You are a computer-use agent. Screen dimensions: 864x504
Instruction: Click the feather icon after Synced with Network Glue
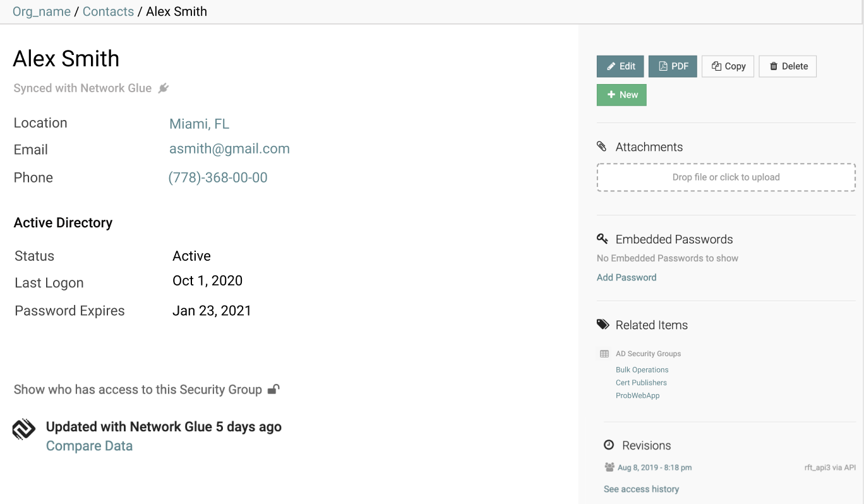tap(163, 88)
